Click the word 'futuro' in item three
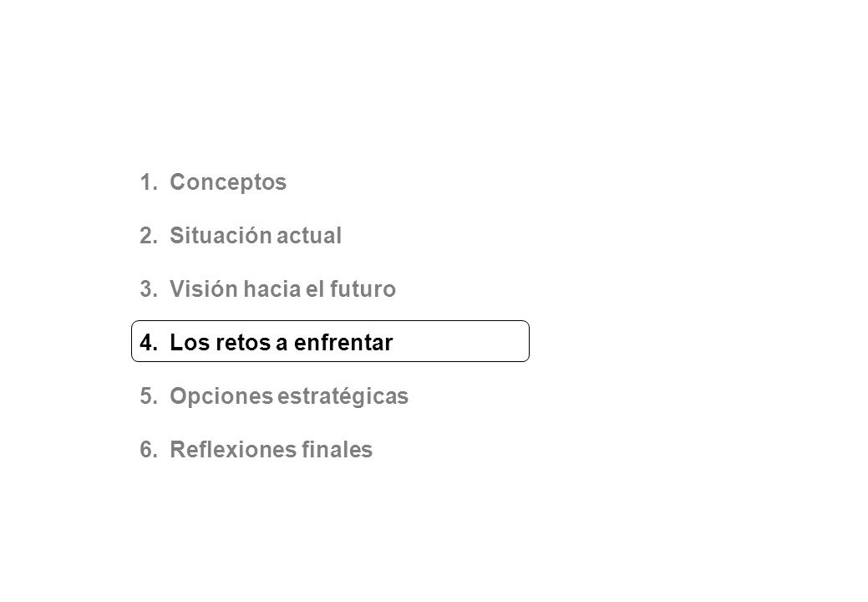868x602 pixels. pyautogui.click(x=363, y=289)
